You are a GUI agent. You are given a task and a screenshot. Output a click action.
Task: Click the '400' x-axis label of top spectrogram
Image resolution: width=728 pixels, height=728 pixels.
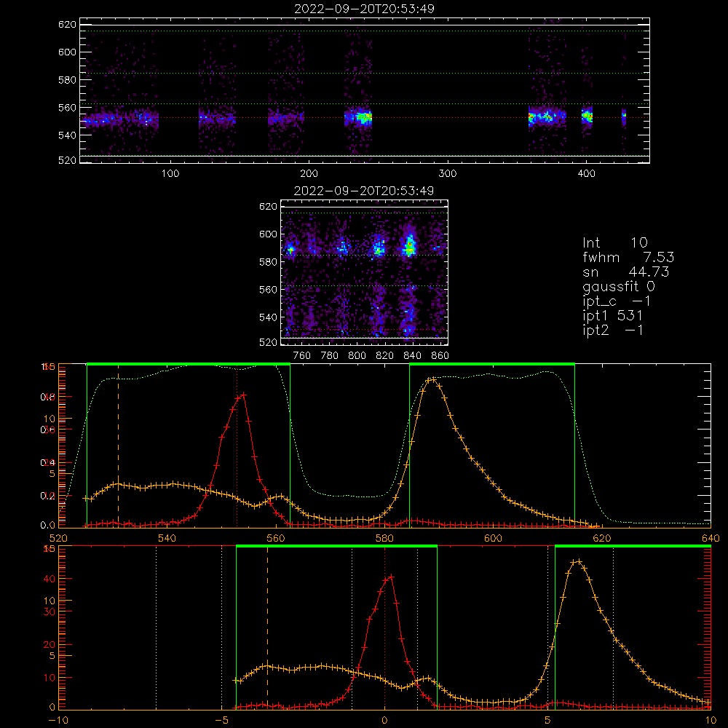[586, 174]
